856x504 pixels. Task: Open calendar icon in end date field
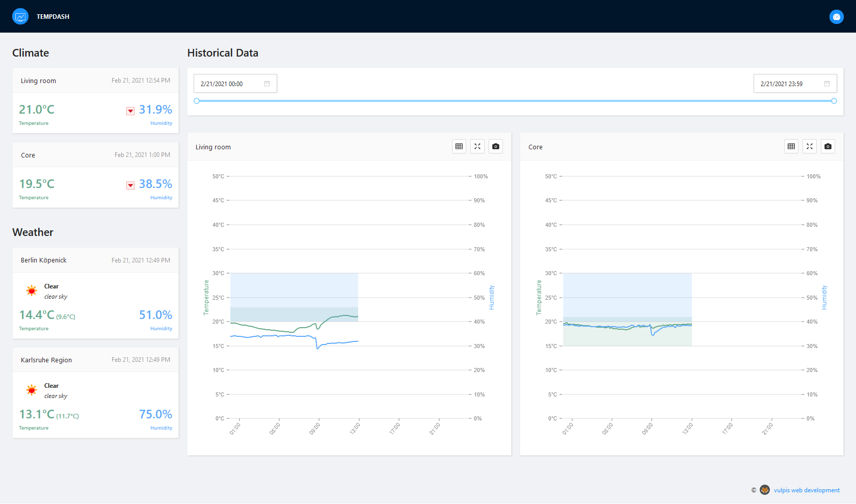coord(827,84)
